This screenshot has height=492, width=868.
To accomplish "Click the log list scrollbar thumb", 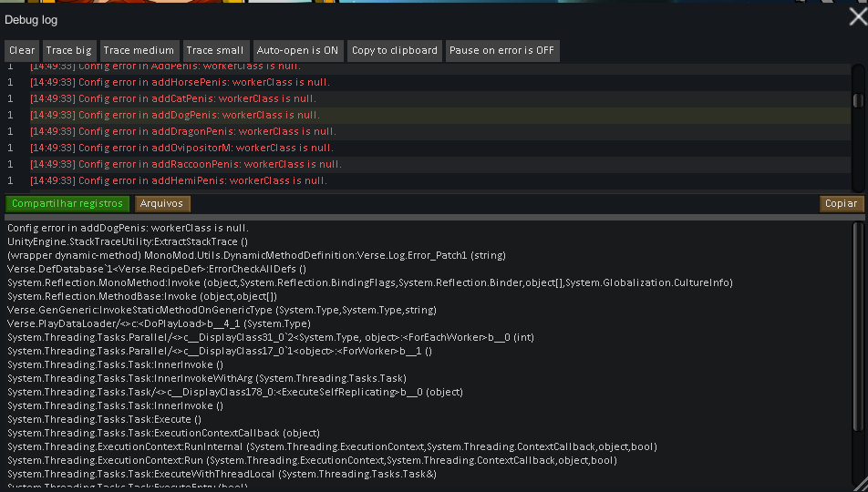I will pos(858,100).
